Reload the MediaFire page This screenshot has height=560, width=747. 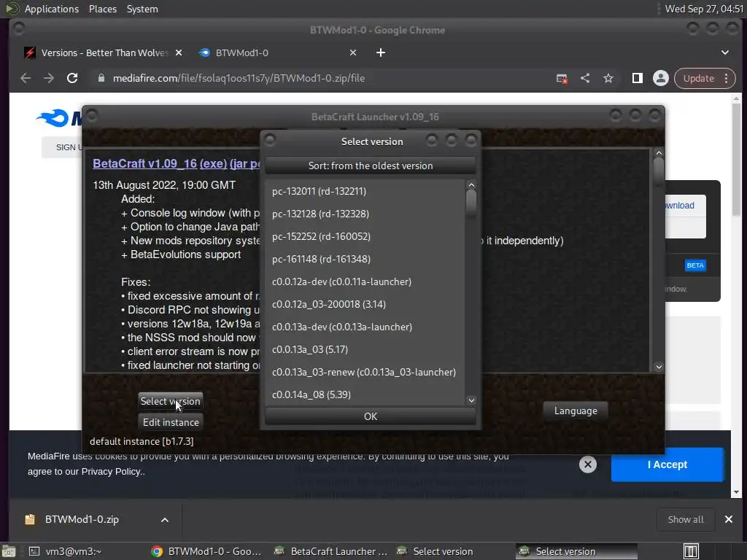[72, 78]
